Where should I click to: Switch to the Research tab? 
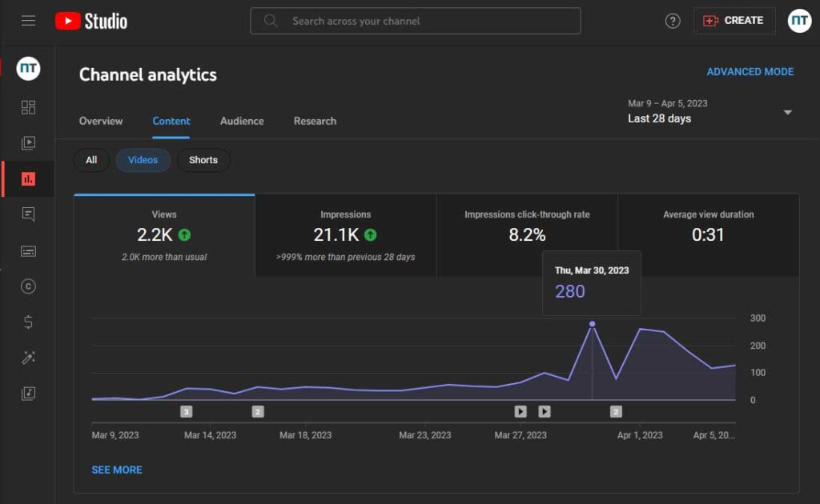(x=315, y=121)
